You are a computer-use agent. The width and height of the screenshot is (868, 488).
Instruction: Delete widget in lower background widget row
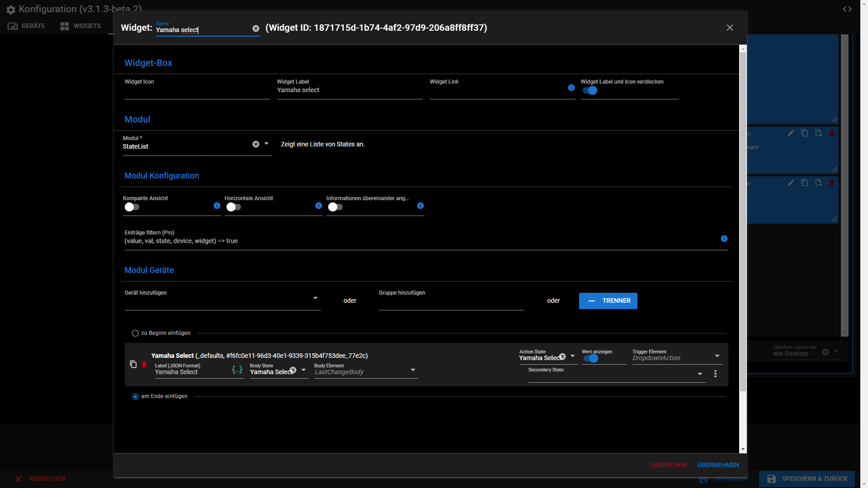tap(832, 183)
